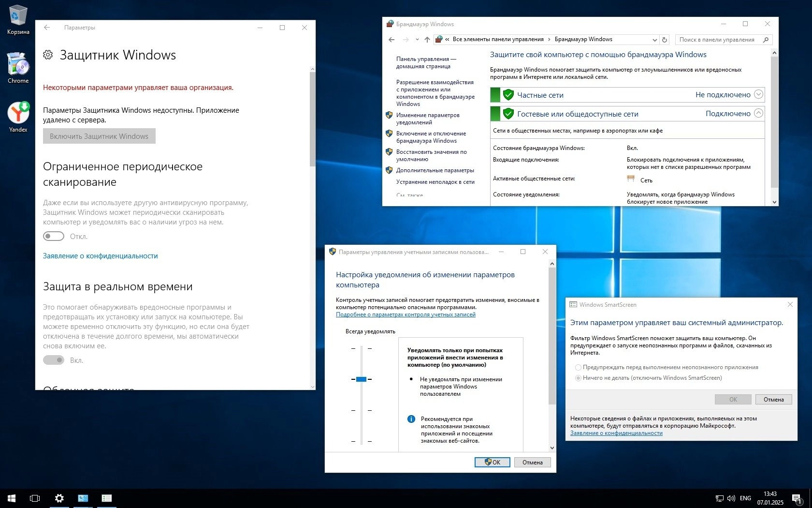The image size is (812, 508).
Task: Click the back arrow in Параметры window
Action: [x=47, y=28]
